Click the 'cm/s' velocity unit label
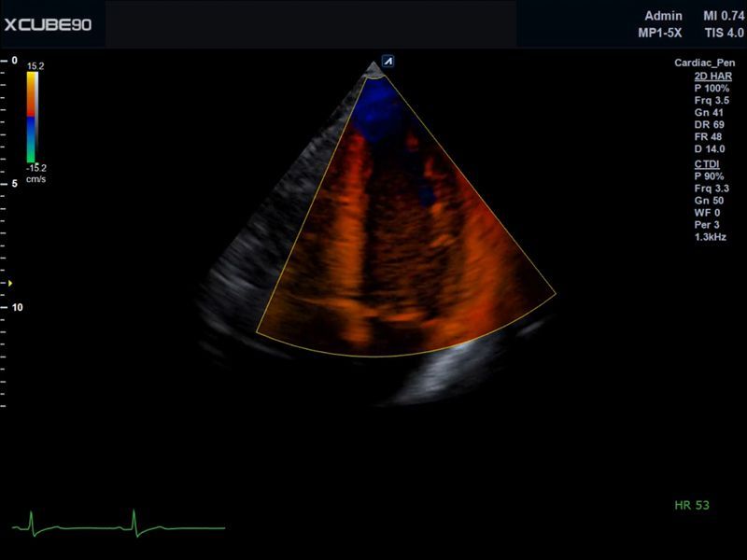Viewport: 747px width, 560px height. tap(35, 179)
